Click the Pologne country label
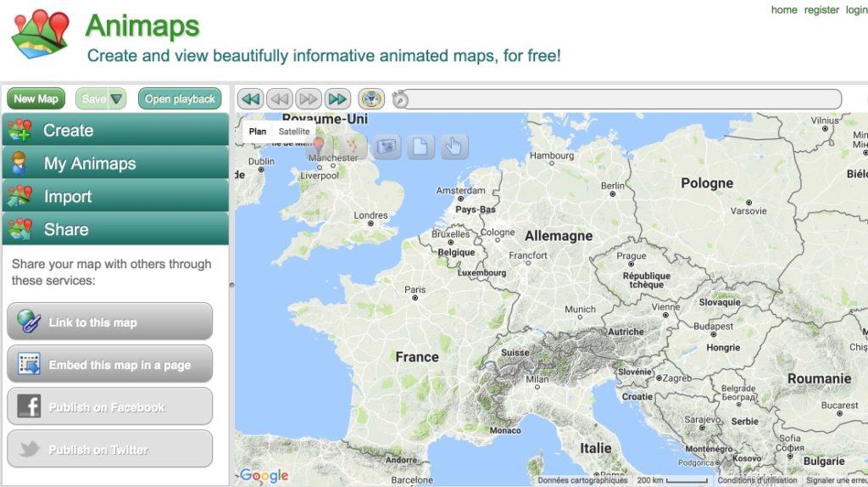The height and width of the screenshot is (487, 868). [707, 183]
